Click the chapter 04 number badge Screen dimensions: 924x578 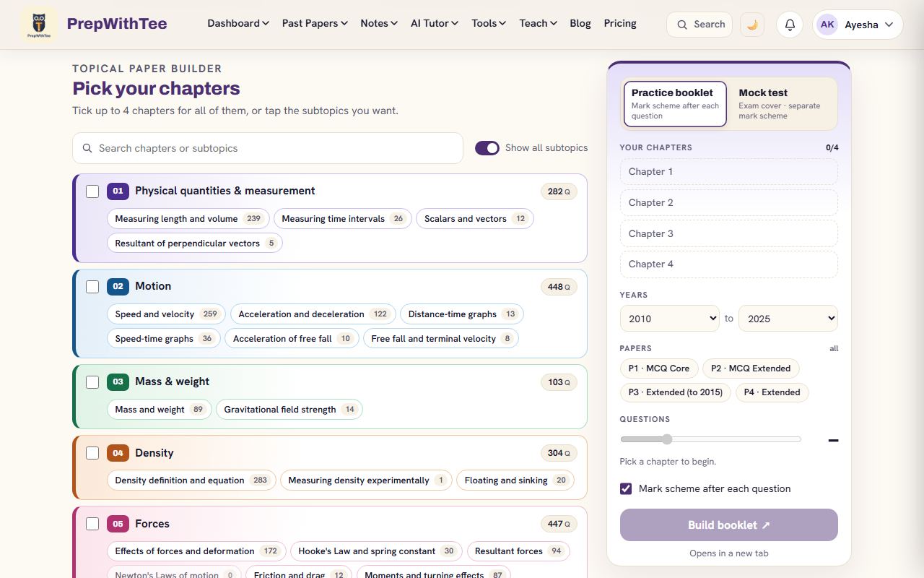[x=118, y=453]
